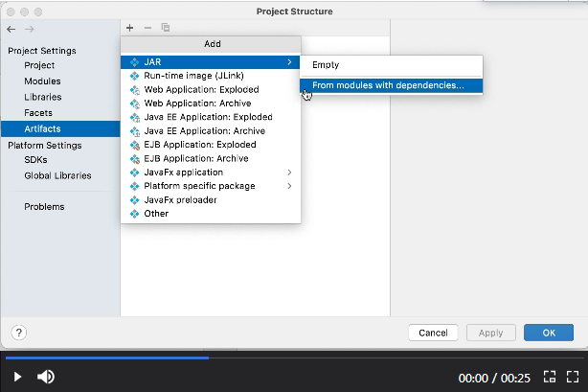Click the EJB Application: Archive icon
Viewport: 588px width, 392px height.
pyautogui.click(x=135, y=159)
